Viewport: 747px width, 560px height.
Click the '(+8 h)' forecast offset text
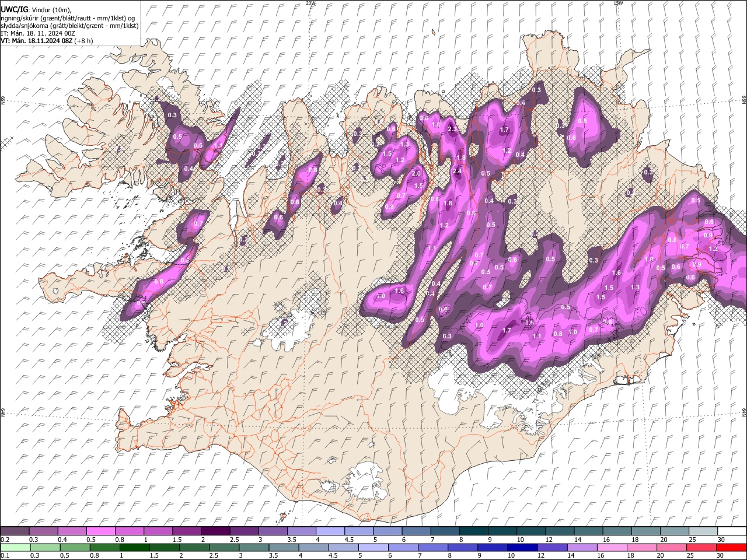[x=83, y=41]
